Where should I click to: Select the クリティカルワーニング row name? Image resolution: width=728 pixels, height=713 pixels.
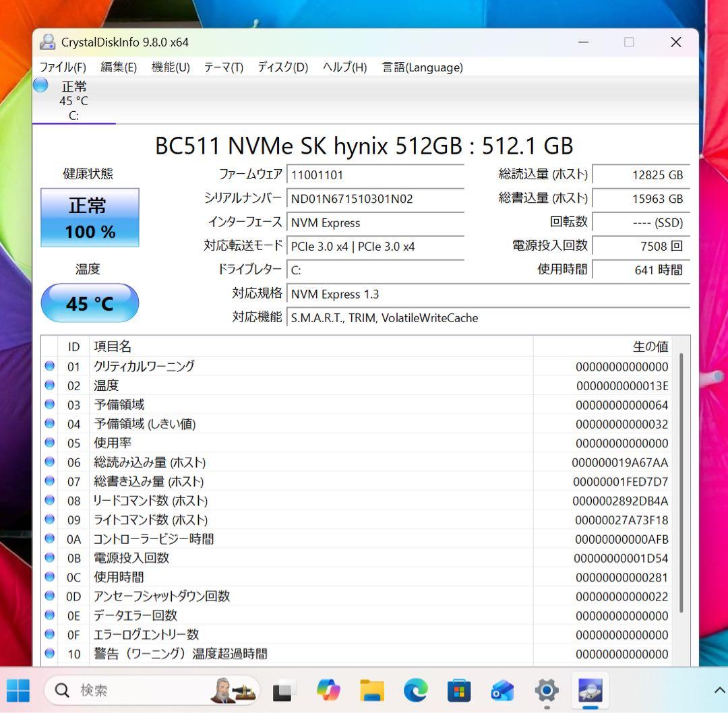click(x=144, y=366)
